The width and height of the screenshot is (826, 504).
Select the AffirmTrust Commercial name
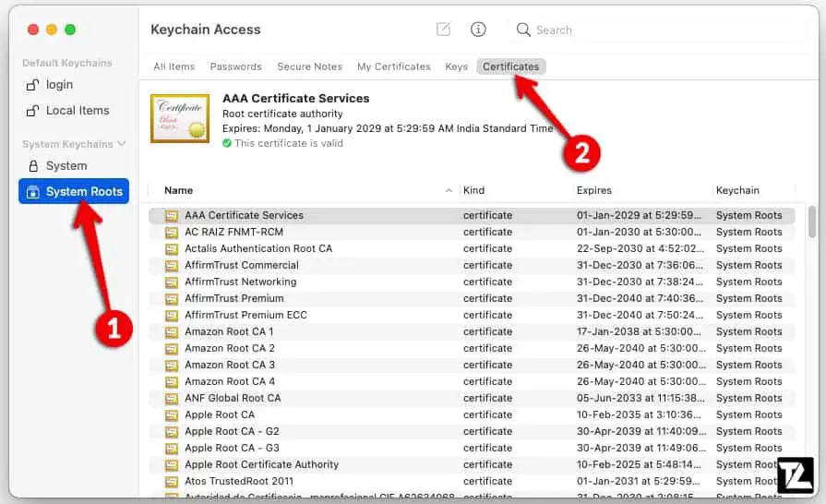[241, 265]
